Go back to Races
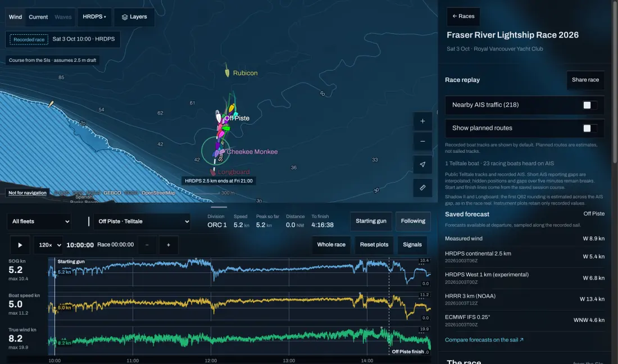Screen dimensions: 618x364 (x=463, y=16)
